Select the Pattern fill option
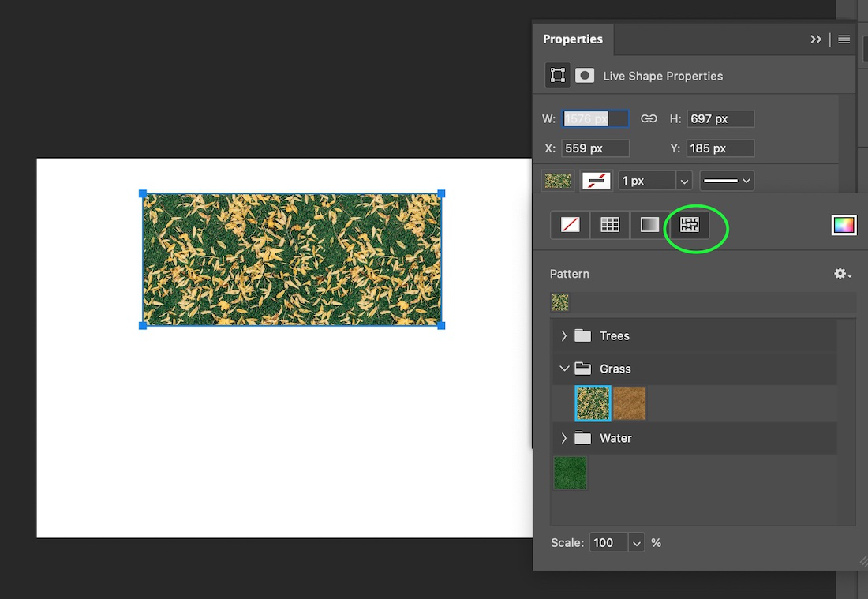Image resolution: width=868 pixels, height=599 pixels. click(689, 225)
